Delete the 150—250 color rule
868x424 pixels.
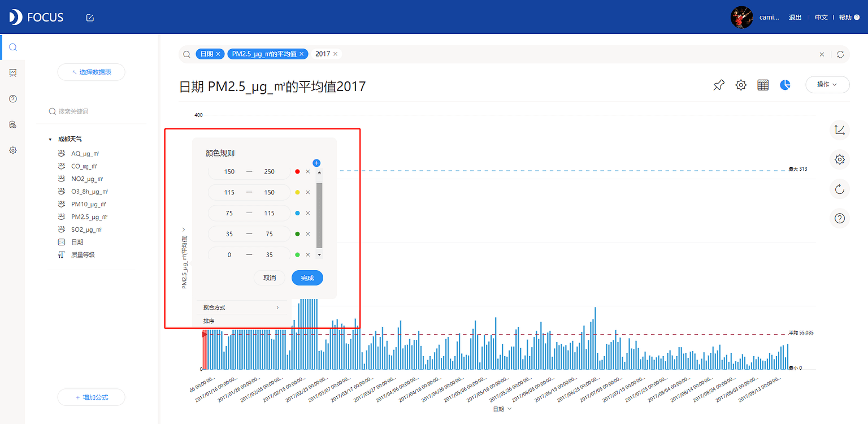click(x=308, y=171)
